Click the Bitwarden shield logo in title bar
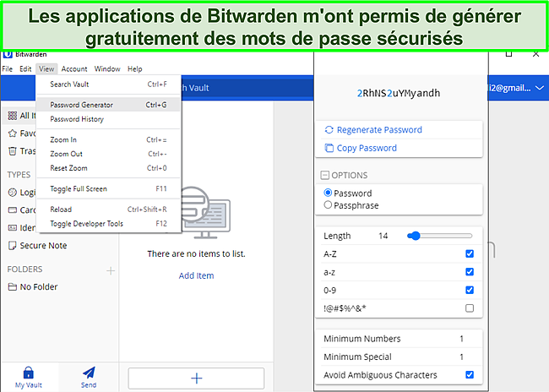549x392 pixels. click(8, 54)
